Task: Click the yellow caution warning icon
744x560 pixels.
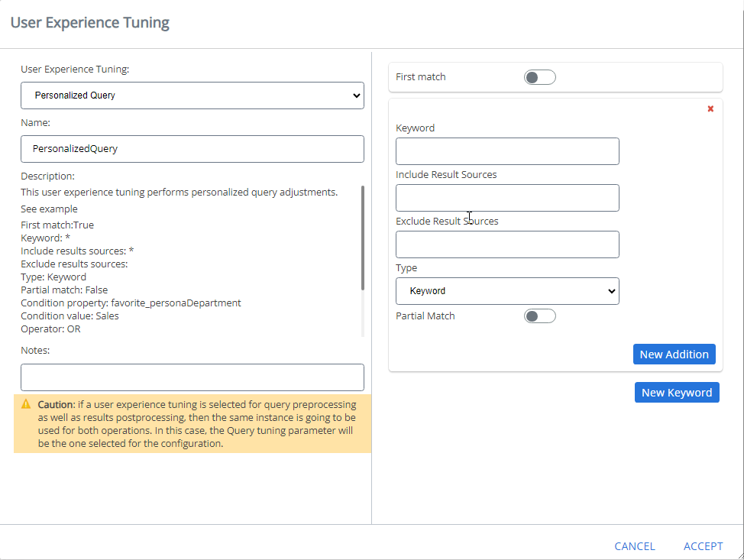Action: point(26,404)
